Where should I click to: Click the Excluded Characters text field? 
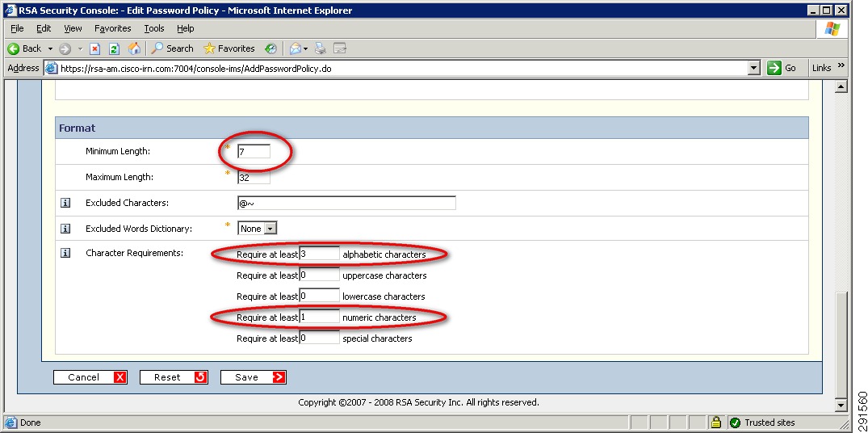346,204
